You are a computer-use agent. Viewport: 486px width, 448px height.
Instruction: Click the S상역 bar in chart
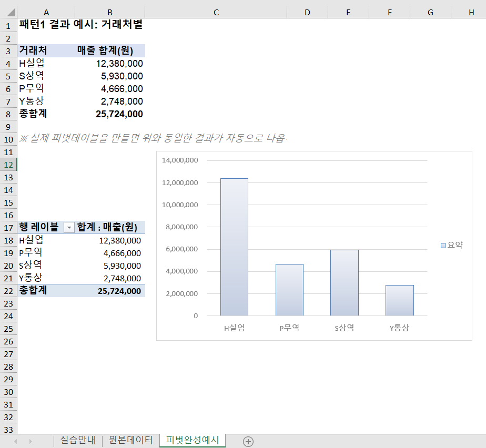coord(345,282)
